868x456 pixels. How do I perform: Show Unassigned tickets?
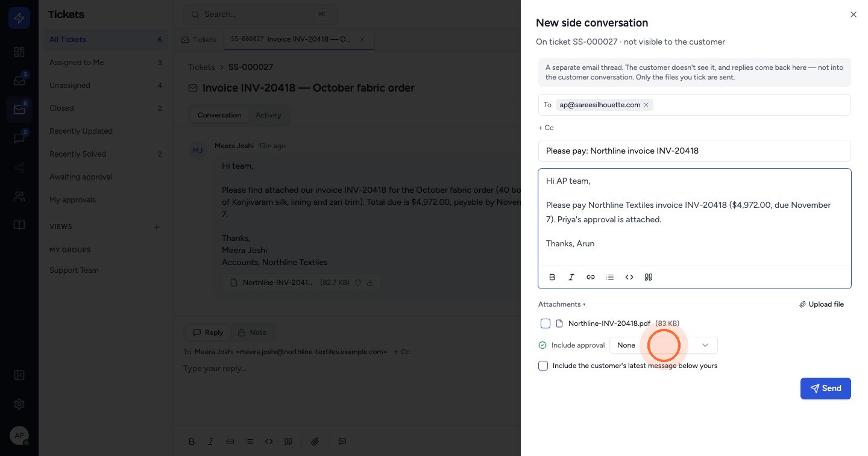(x=106, y=86)
